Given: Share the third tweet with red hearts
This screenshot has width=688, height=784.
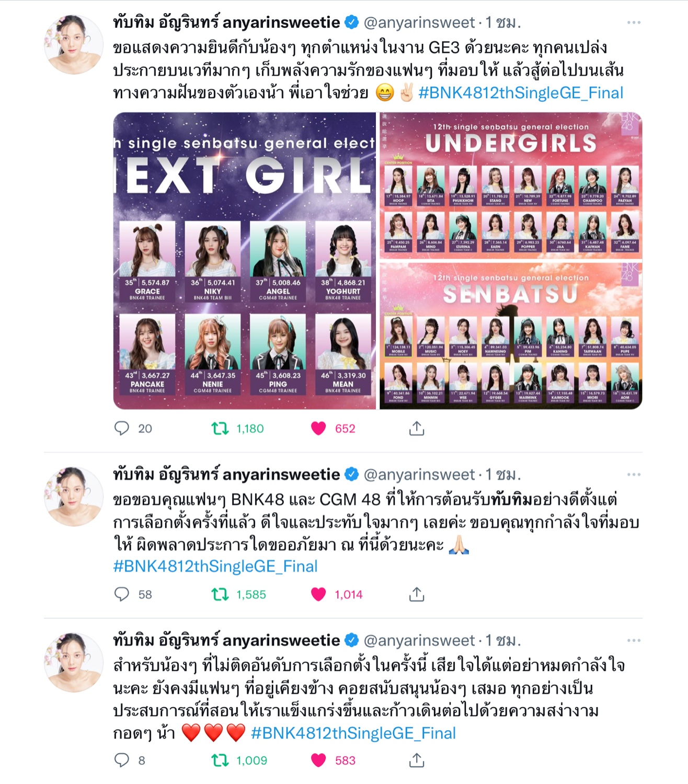Looking at the screenshot, I should point(417,760).
